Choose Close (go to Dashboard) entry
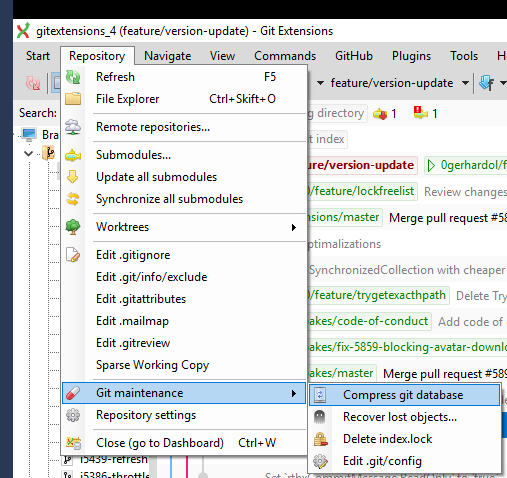The image size is (507, 478). (184, 443)
